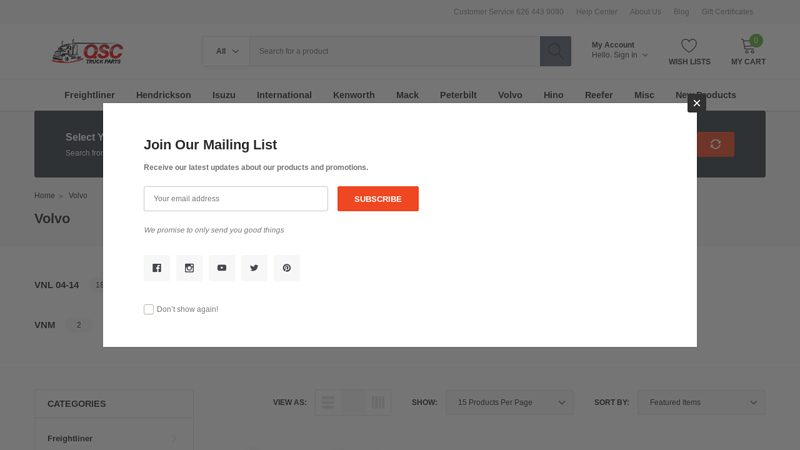Open the Featured Items sort dropdown
Viewport: 800px width, 450px height.
[701, 403]
